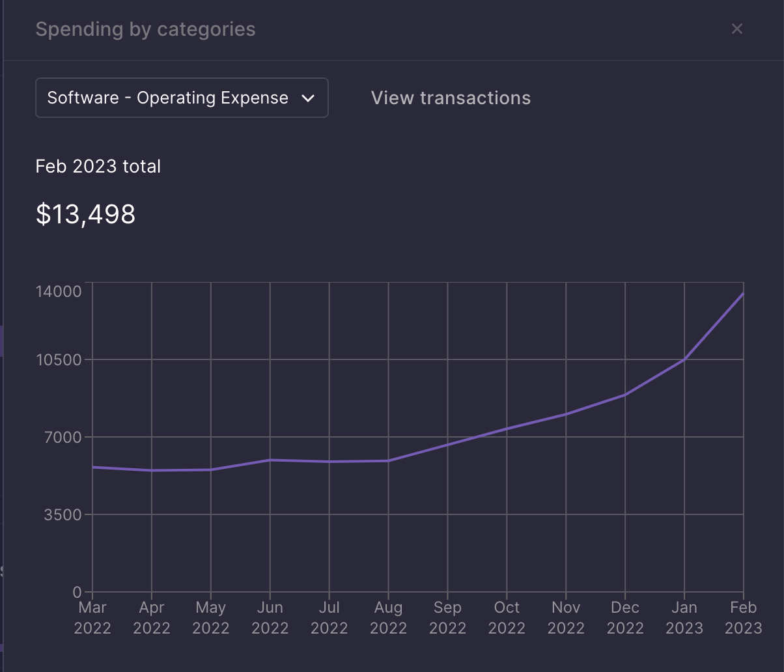Click the Feb 2023 total label
The width and height of the screenshot is (784, 672).
coord(98,166)
